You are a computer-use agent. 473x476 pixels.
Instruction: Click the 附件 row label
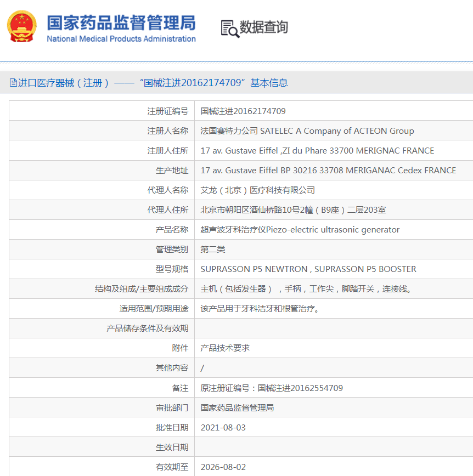pyautogui.click(x=181, y=348)
